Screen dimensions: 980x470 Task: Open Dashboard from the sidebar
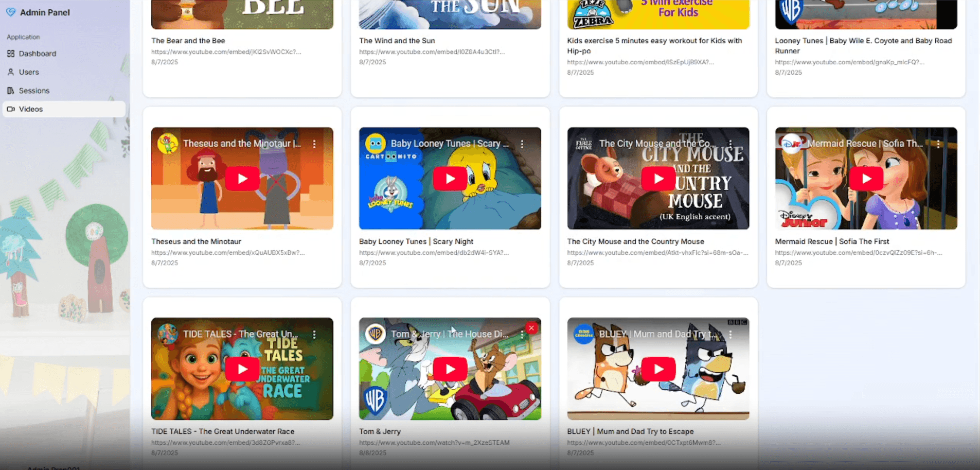click(x=37, y=54)
